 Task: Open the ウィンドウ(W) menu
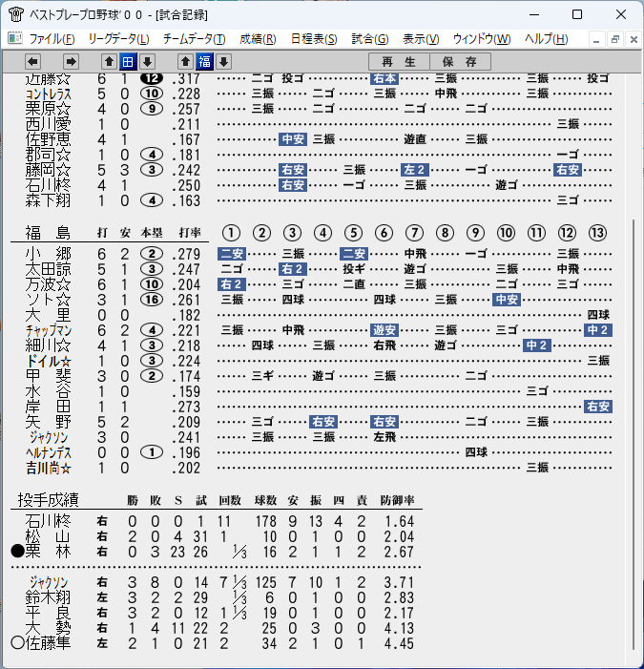(x=482, y=39)
